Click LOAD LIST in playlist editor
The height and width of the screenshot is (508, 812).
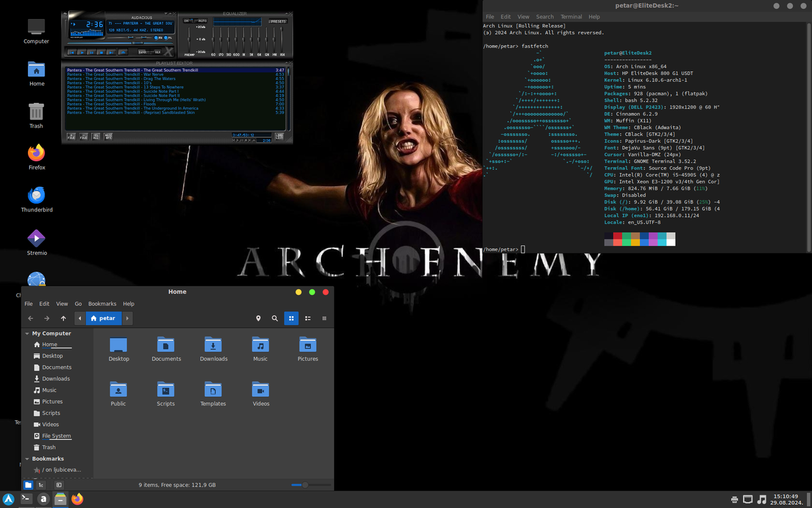point(279,136)
